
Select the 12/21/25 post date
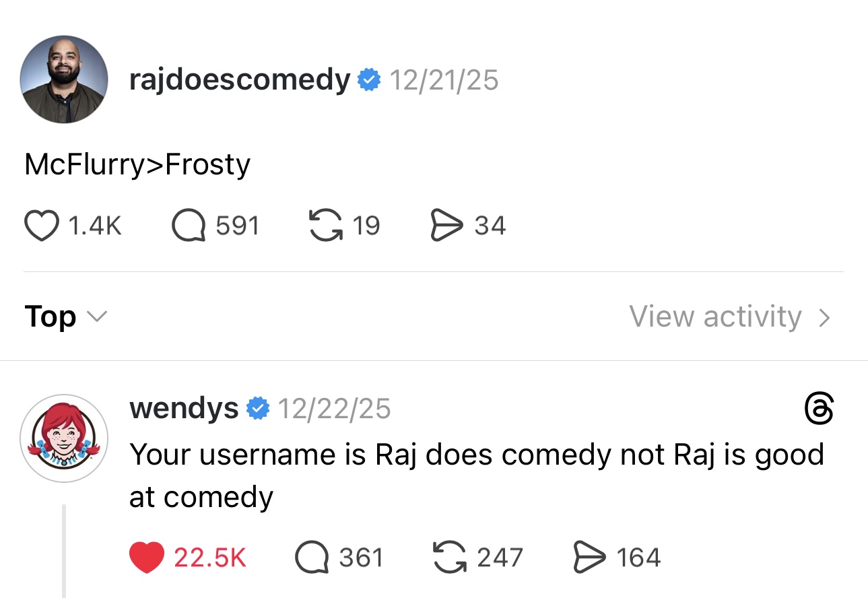click(444, 80)
